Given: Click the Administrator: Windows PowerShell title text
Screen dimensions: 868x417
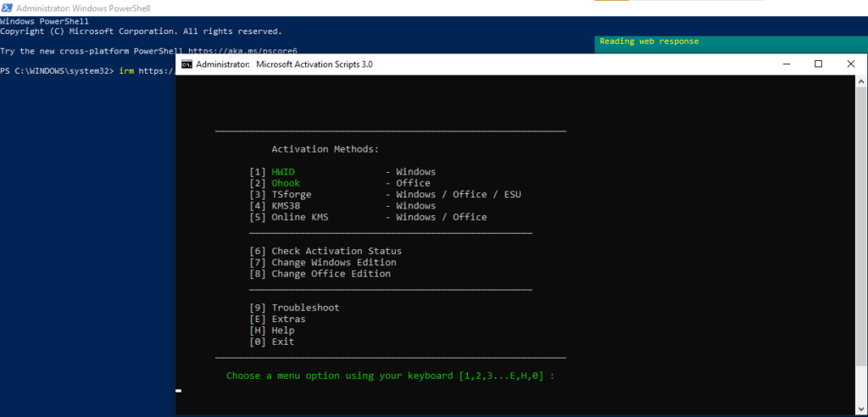Looking at the screenshot, I should (x=83, y=8).
